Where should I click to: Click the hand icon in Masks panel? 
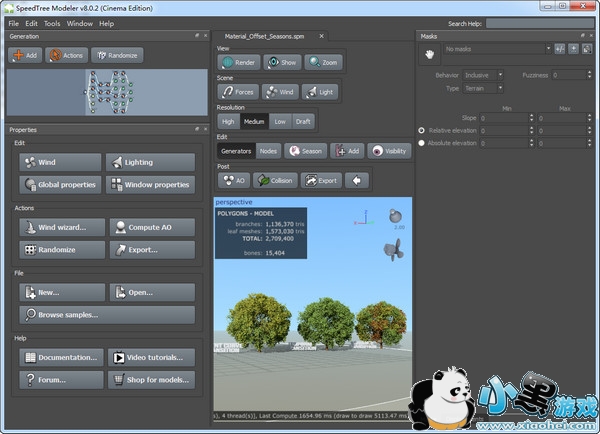tap(427, 55)
